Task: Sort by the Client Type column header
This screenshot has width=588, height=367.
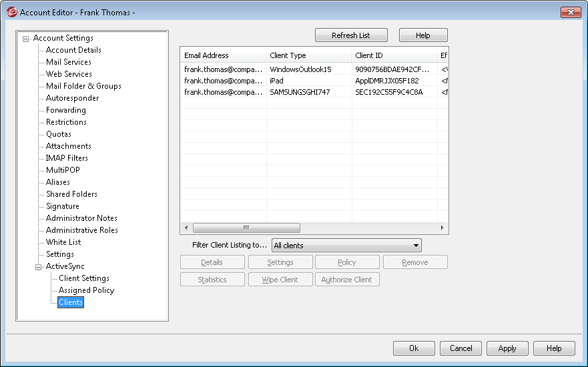Action: tap(308, 55)
